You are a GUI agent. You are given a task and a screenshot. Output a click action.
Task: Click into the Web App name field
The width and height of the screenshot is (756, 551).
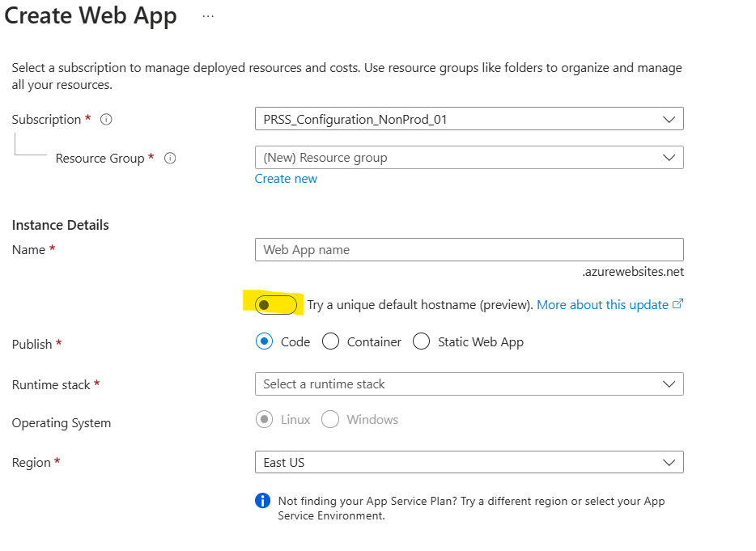click(469, 250)
